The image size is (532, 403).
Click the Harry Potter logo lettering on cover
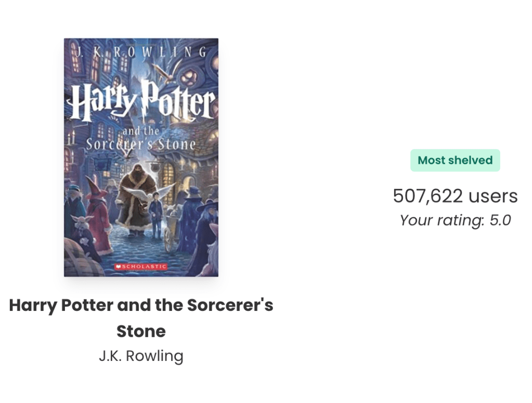coord(141,104)
